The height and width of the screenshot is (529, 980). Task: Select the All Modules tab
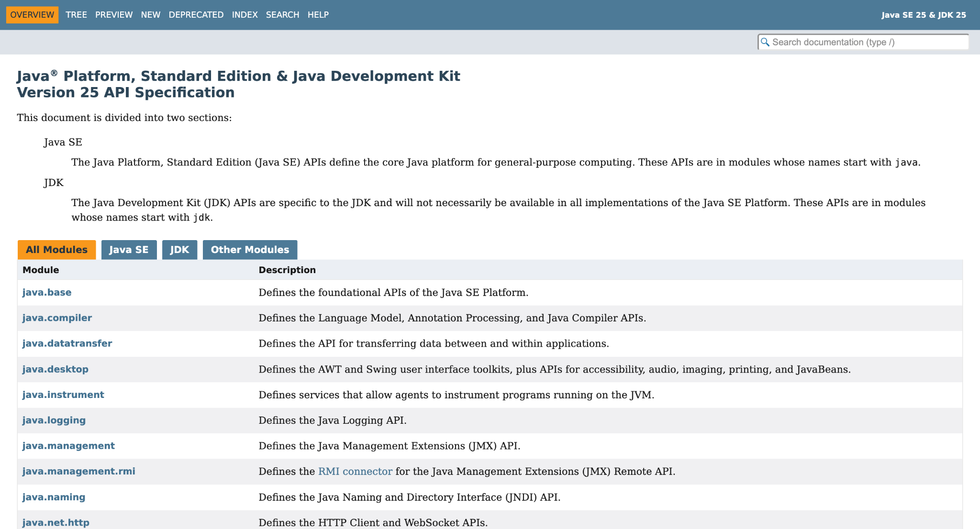pos(56,250)
